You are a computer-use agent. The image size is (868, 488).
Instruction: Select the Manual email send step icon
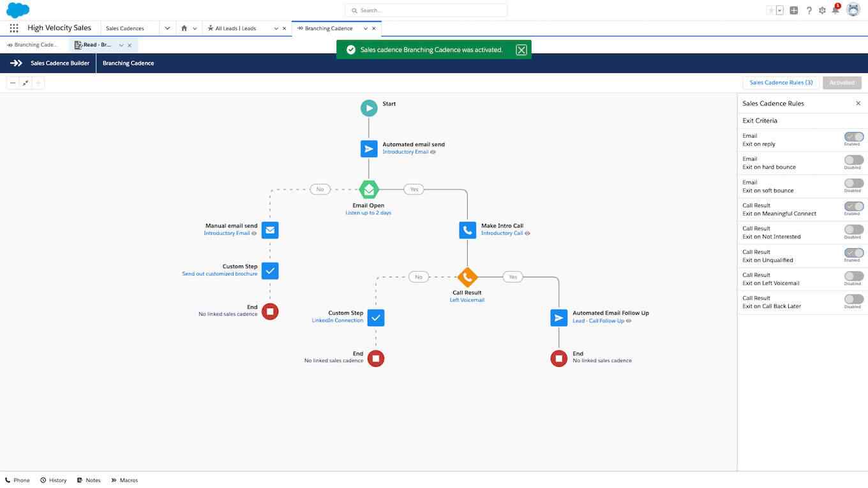point(270,230)
